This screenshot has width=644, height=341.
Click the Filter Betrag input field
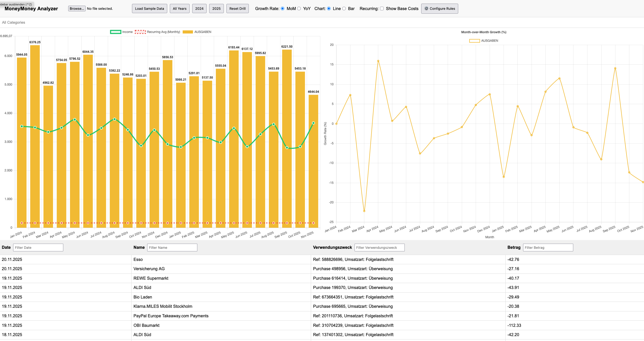click(548, 248)
